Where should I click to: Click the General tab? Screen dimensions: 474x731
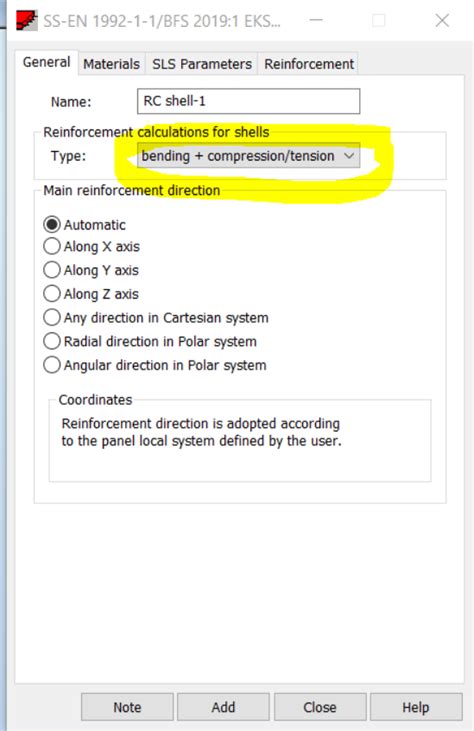point(46,62)
